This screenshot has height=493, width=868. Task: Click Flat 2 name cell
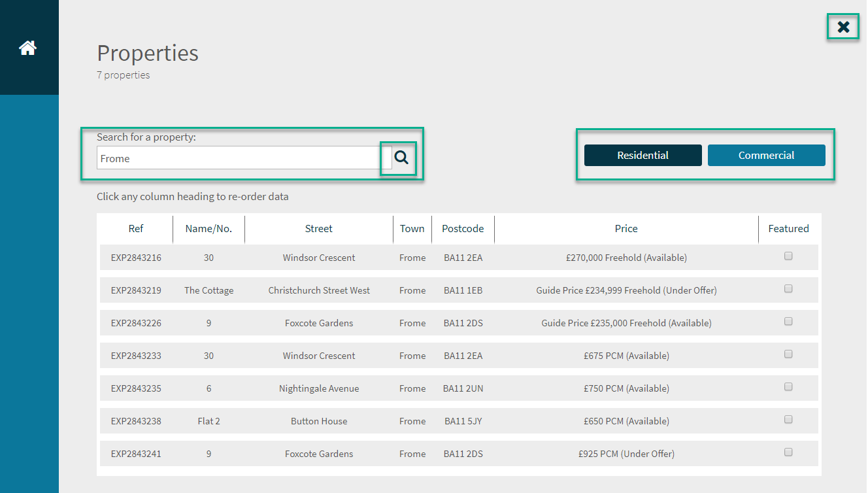point(209,421)
